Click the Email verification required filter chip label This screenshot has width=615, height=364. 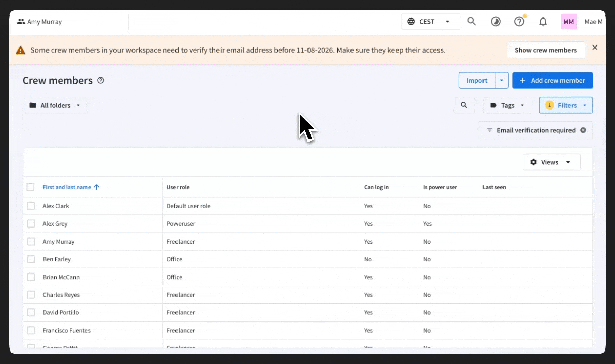(x=536, y=130)
